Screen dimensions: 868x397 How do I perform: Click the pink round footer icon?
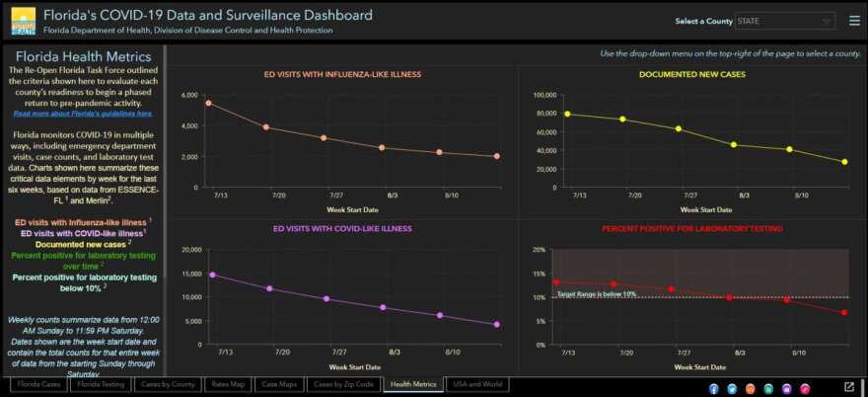(x=805, y=388)
